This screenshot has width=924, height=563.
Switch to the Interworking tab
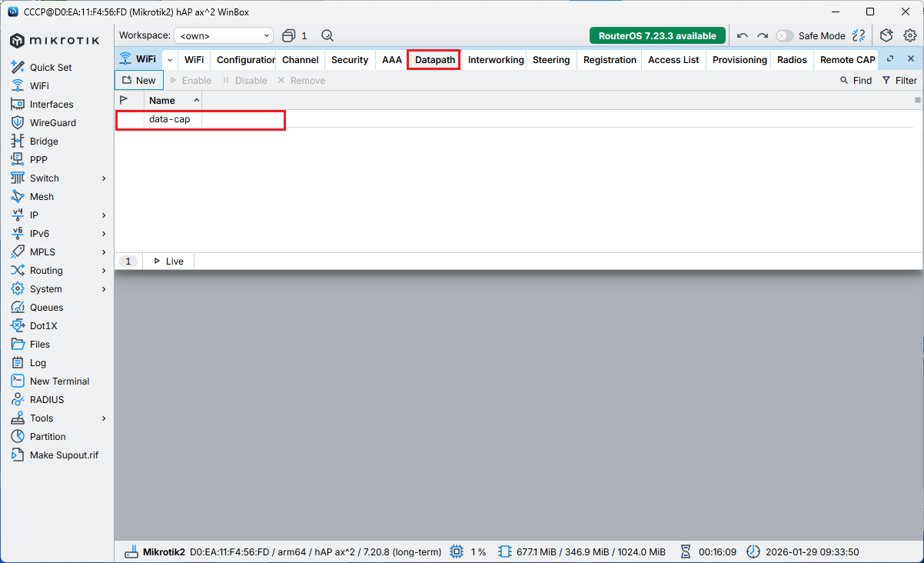pos(496,59)
